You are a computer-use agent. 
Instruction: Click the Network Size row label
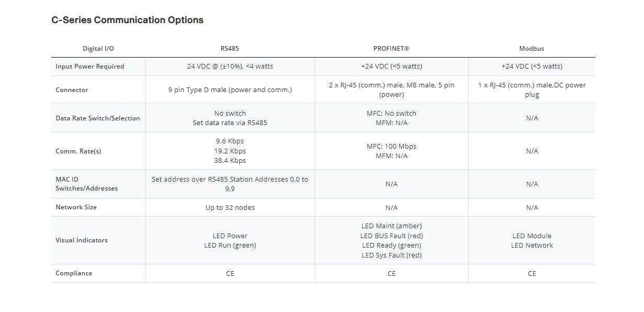(x=76, y=207)
